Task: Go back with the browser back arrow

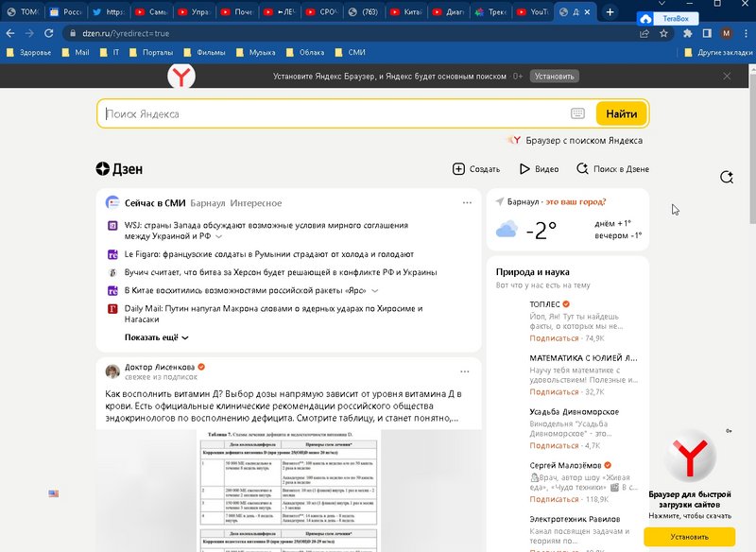Action: pyautogui.click(x=10, y=33)
